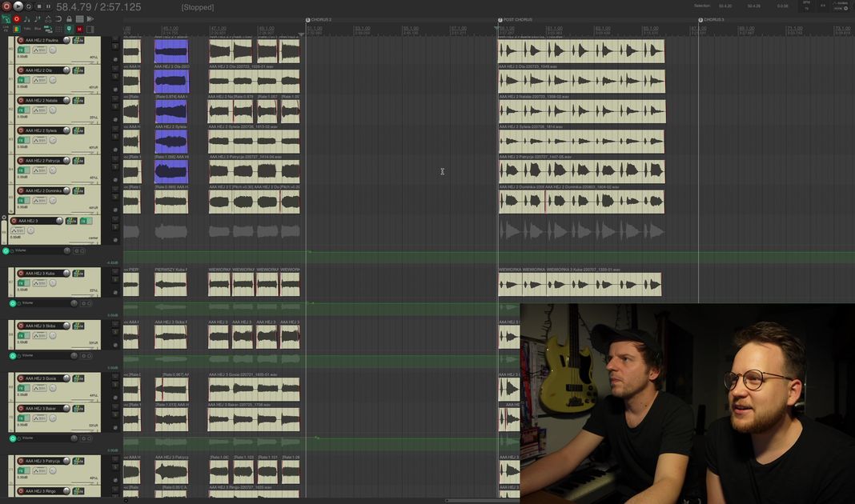This screenshot has height=504, width=855.
Task: Open FX on AAA HEJ 3 Gosia track
Action: pyautogui.click(x=22, y=387)
